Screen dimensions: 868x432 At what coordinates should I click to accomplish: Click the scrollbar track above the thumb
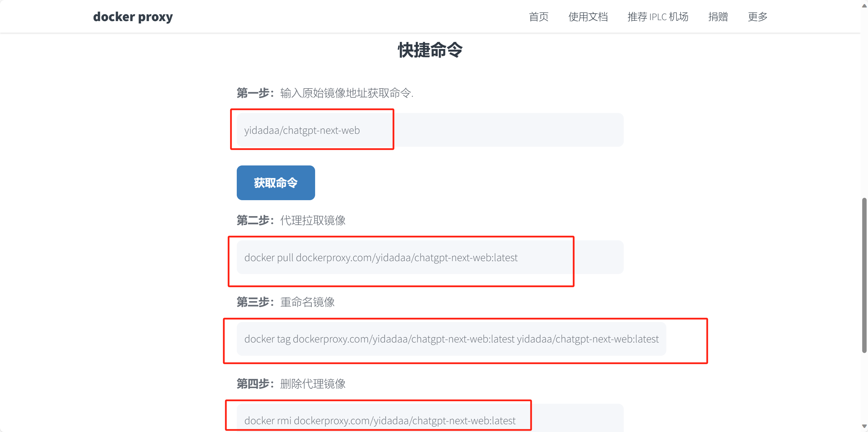tap(864, 102)
